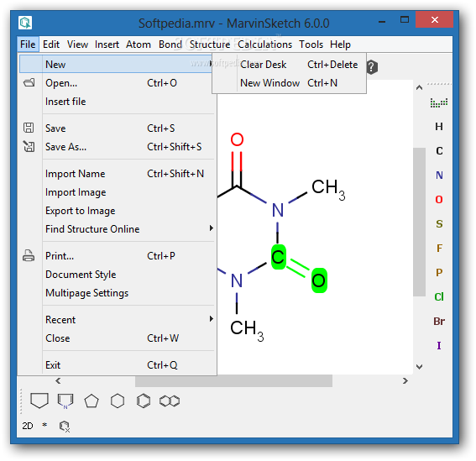The width and height of the screenshot is (476, 461).
Task: Click the vertical scrollbar up arrow
Action: coord(419,88)
